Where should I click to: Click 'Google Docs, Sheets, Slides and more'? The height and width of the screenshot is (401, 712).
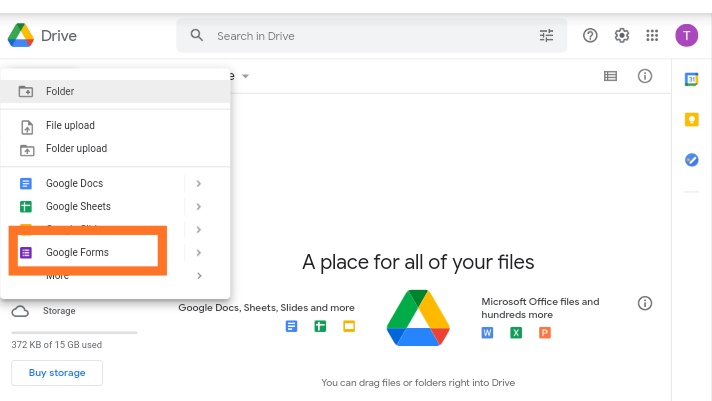coord(267,308)
